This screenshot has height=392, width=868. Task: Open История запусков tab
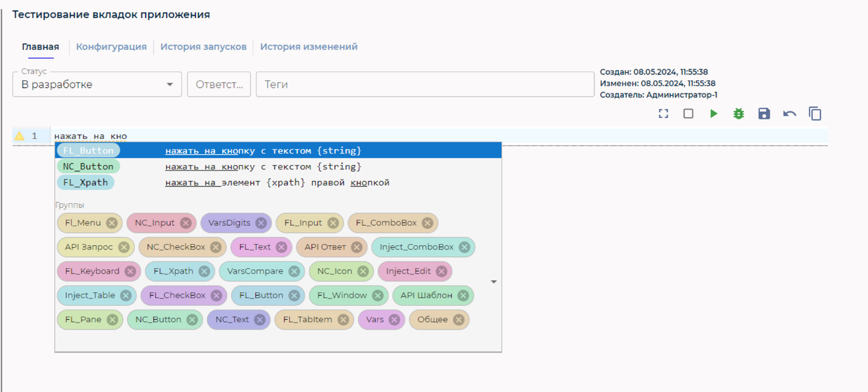coord(203,47)
